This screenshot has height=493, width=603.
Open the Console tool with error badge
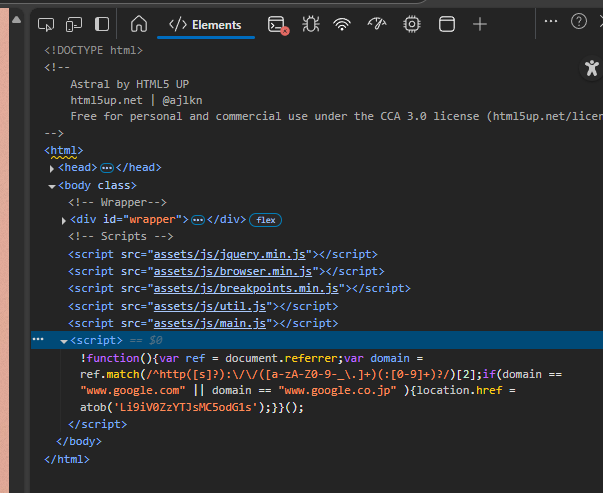[x=278, y=25]
